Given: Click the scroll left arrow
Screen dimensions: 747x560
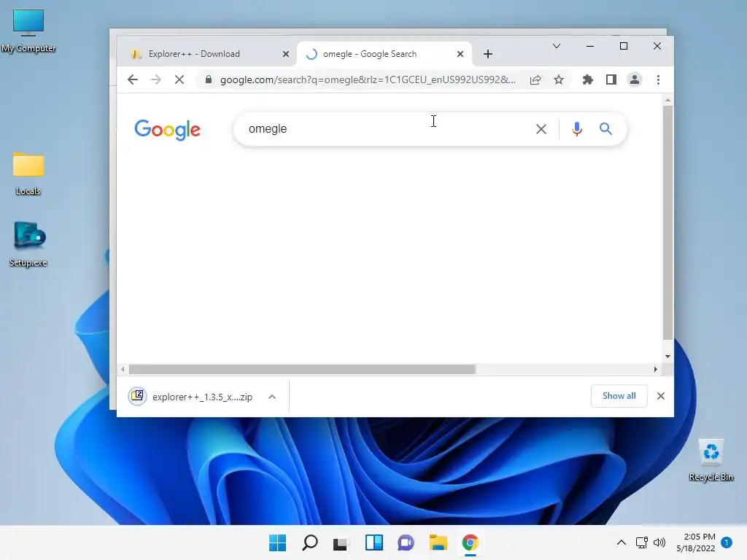Looking at the screenshot, I should point(123,369).
